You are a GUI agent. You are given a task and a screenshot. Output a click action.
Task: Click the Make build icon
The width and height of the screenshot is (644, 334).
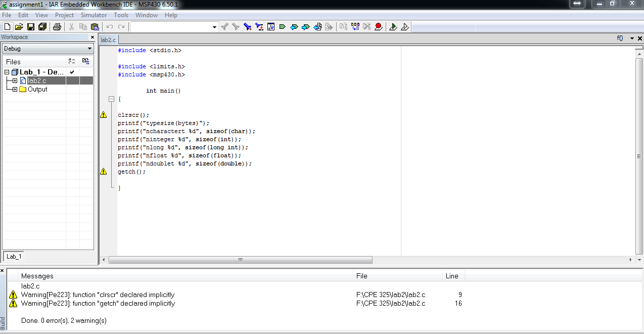tap(355, 27)
